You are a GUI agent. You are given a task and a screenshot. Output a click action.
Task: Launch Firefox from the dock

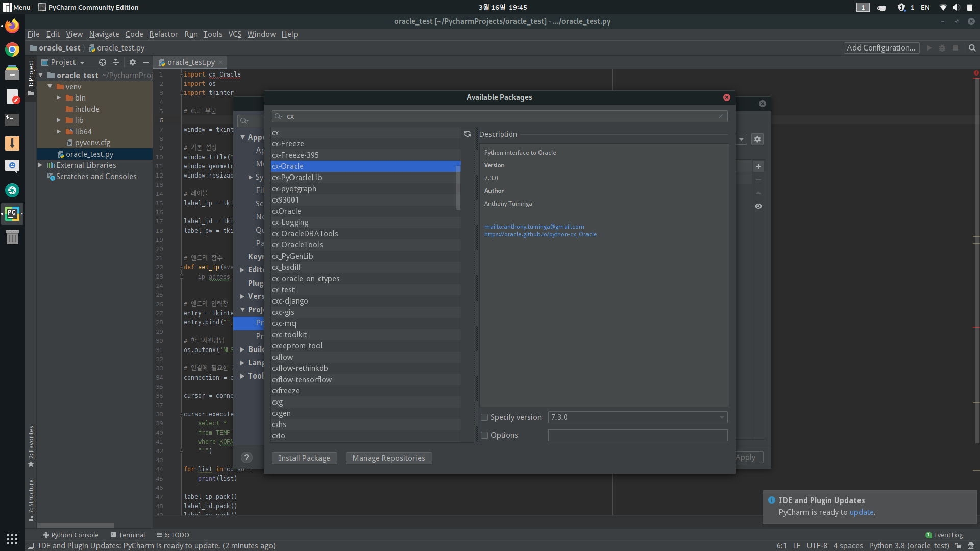point(12,26)
